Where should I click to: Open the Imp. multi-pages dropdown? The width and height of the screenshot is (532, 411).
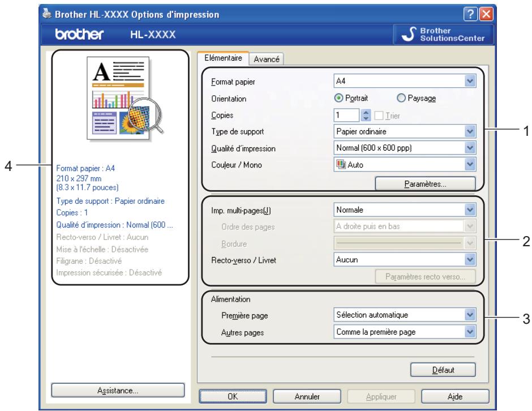click(x=405, y=209)
